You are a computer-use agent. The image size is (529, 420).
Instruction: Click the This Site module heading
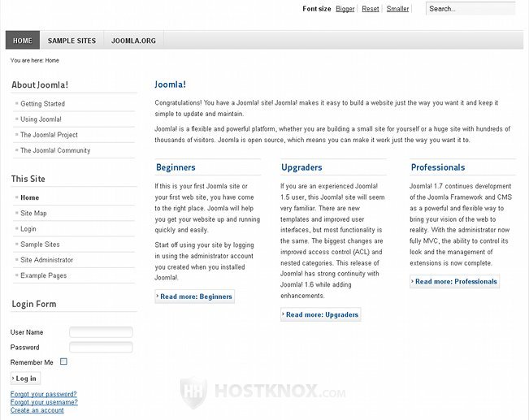click(28, 179)
